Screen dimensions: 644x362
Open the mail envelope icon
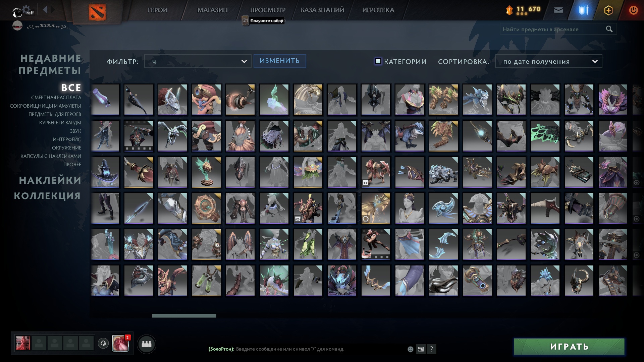[558, 10]
